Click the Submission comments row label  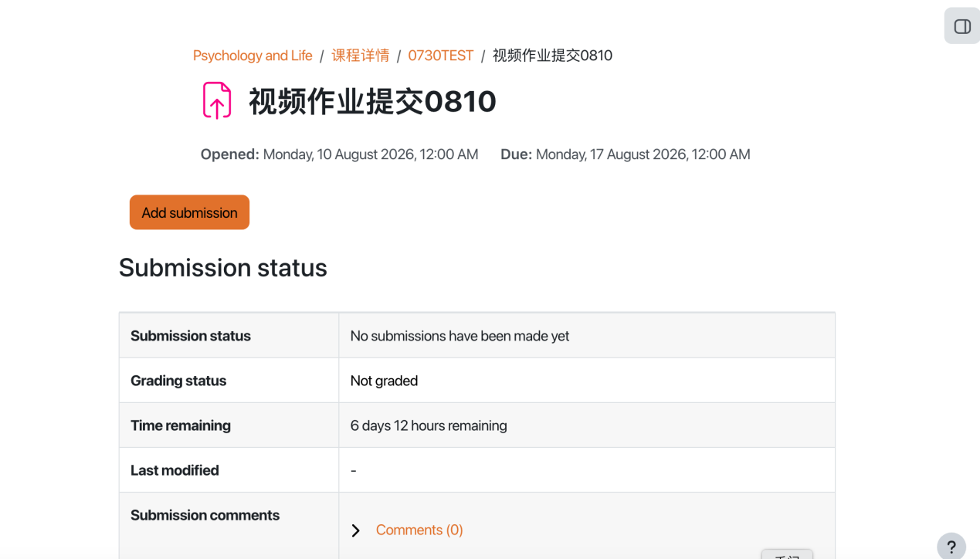(205, 515)
